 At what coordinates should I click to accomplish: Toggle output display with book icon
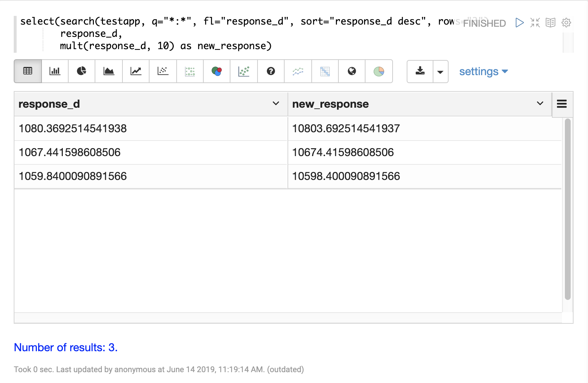(550, 23)
